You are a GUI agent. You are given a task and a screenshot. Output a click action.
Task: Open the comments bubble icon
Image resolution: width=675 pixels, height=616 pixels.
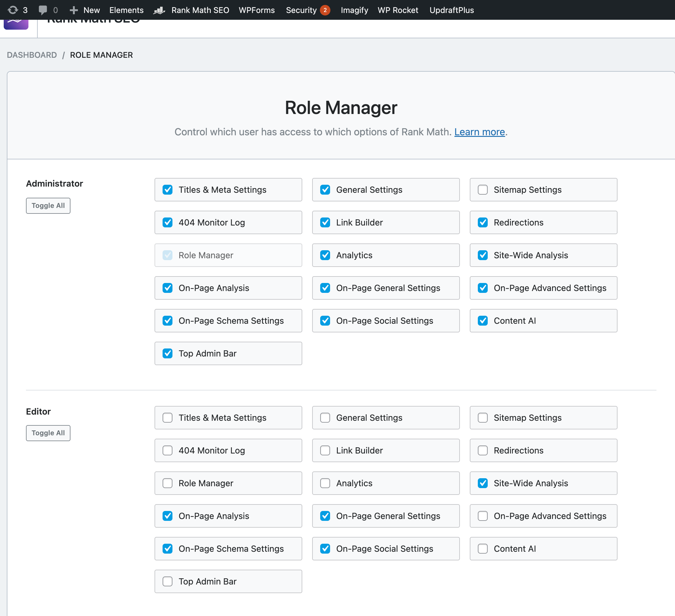tap(43, 10)
